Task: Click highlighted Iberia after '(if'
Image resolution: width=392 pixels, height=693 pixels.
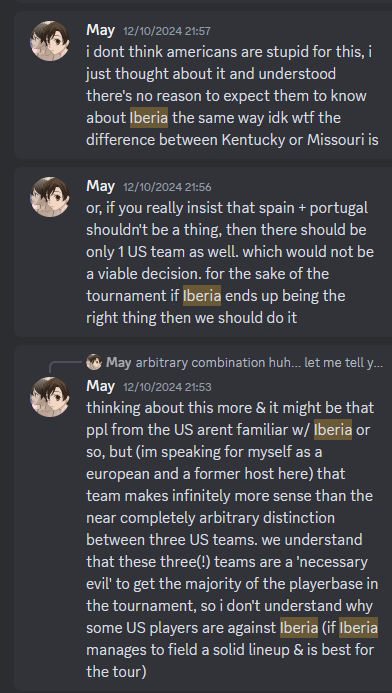Action: (358, 627)
